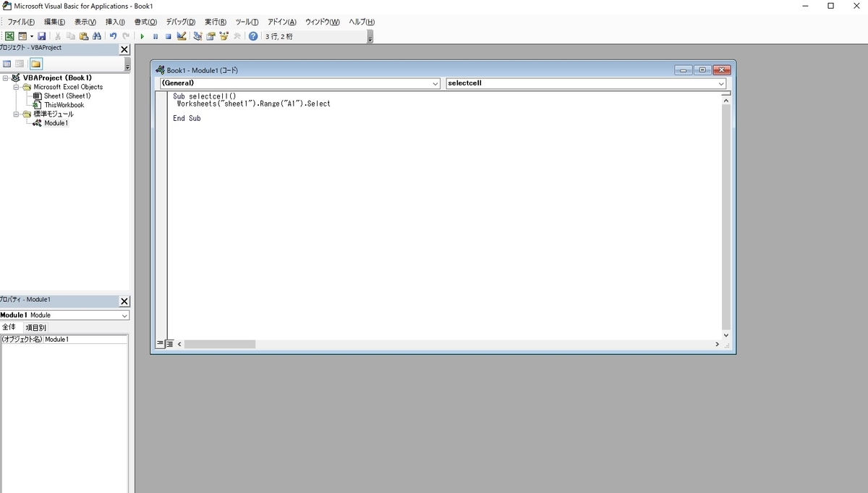Toggle Procedure View button at code window bottom

point(161,344)
